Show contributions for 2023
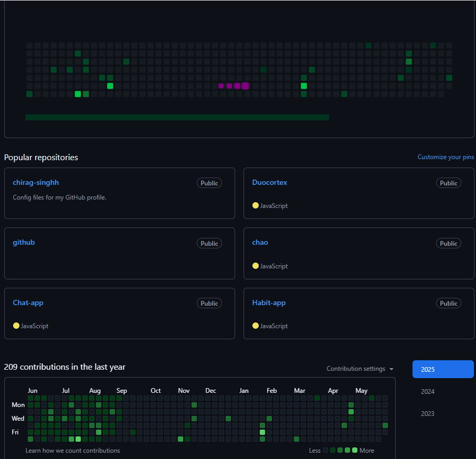This screenshot has height=459, width=476. pos(428,414)
